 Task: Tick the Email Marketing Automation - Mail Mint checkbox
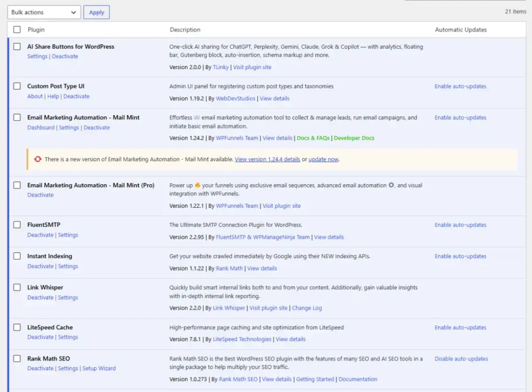coord(17,117)
